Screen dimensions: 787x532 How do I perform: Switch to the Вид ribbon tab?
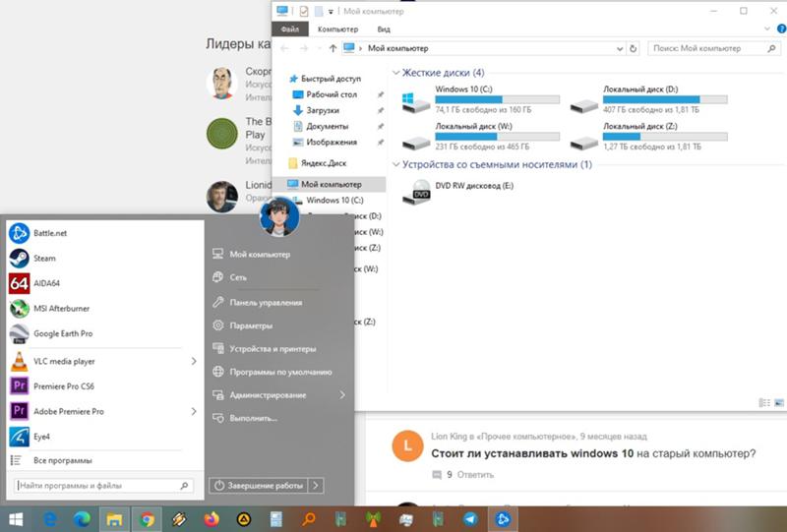click(x=384, y=30)
